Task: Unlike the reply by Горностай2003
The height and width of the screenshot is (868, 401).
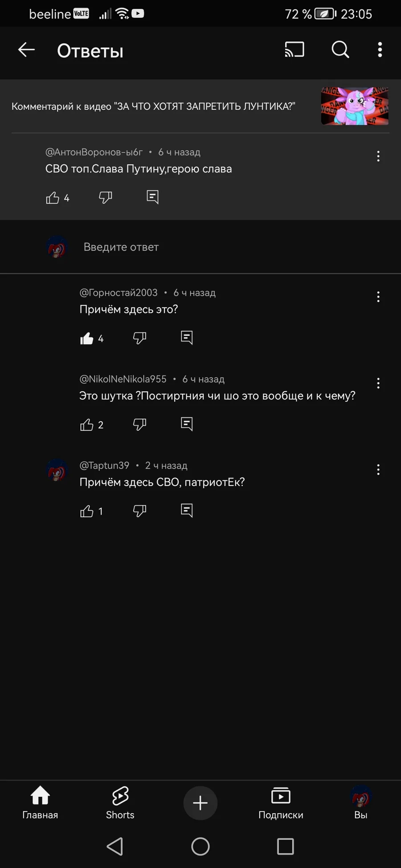Action: tap(87, 339)
